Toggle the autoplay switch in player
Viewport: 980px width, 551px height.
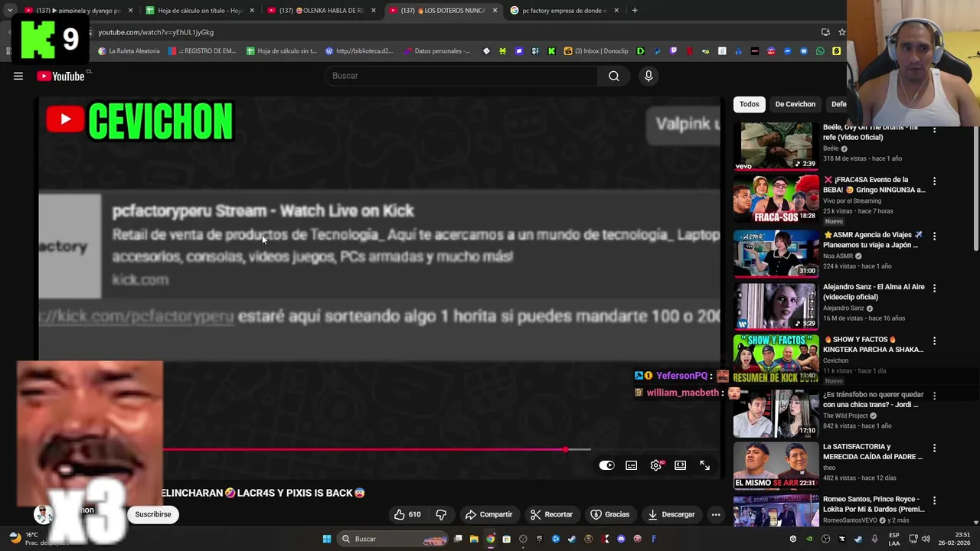[x=606, y=465]
